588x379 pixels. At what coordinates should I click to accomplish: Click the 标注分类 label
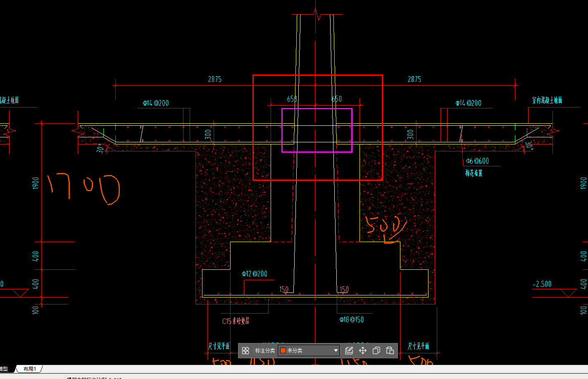pos(265,350)
